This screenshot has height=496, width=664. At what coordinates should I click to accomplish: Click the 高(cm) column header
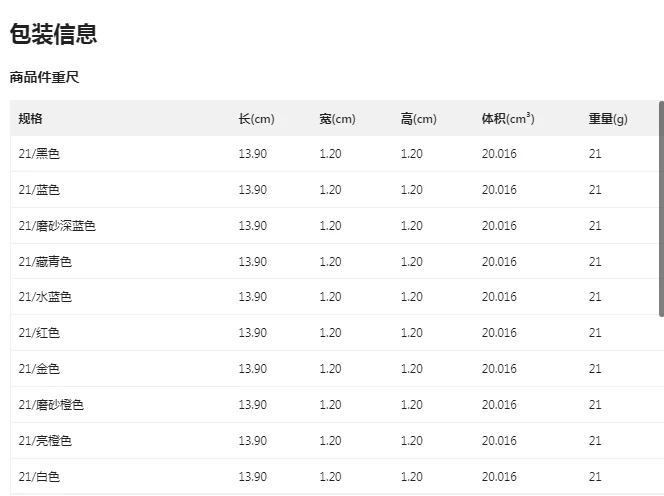tap(418, 119)
